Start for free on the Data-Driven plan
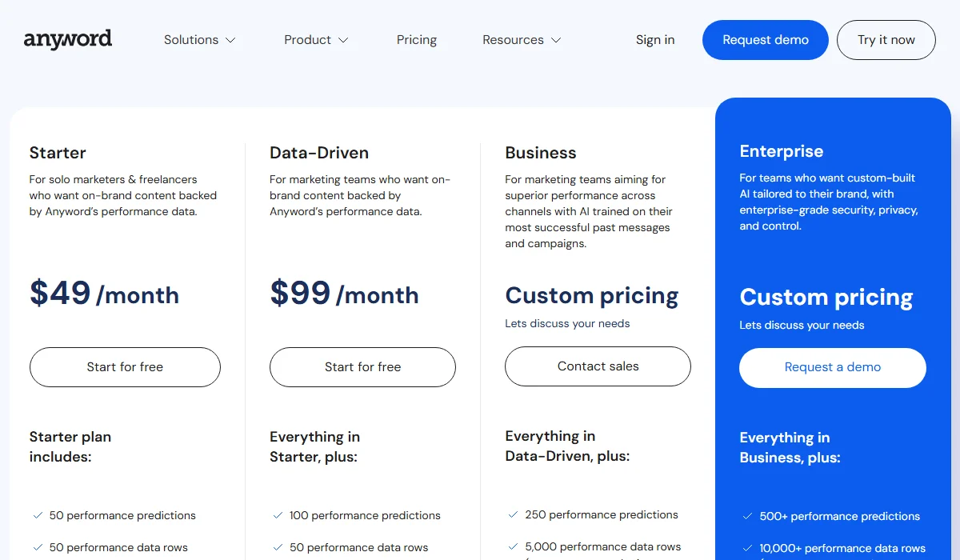 point(362,366)
